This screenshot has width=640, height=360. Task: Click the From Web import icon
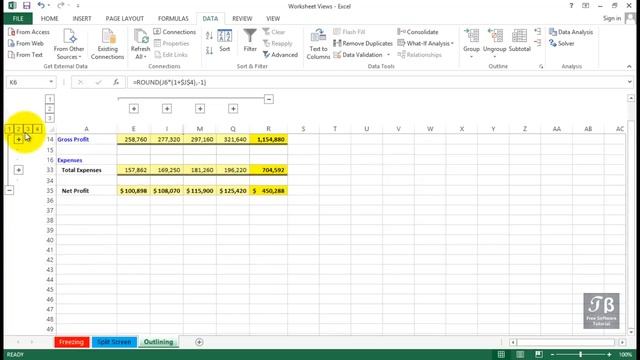click(11, 43)
